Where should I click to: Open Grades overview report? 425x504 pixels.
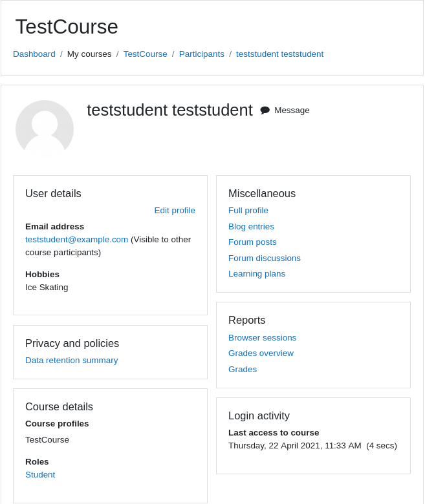[261, 353]
